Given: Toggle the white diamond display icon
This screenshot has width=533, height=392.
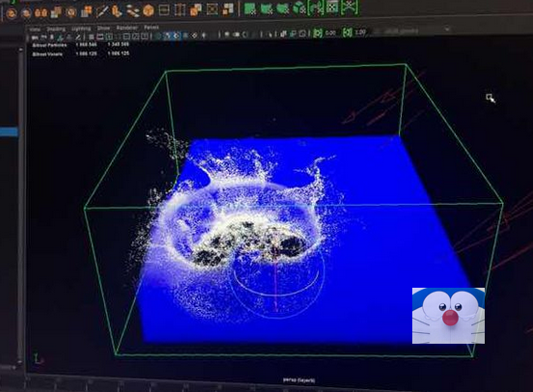Looking at the screenshot, I should (194, 35).
